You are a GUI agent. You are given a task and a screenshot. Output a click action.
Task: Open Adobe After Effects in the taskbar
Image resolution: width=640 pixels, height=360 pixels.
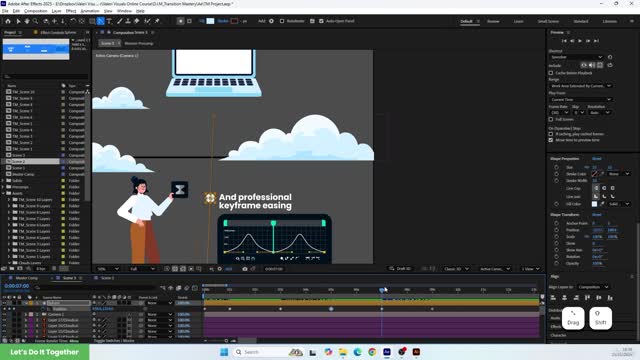pos(387,352)
